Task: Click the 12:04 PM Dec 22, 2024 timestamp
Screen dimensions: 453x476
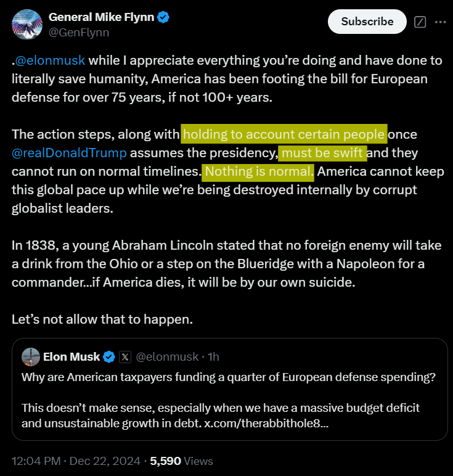Action: click(x=78, y=461)
